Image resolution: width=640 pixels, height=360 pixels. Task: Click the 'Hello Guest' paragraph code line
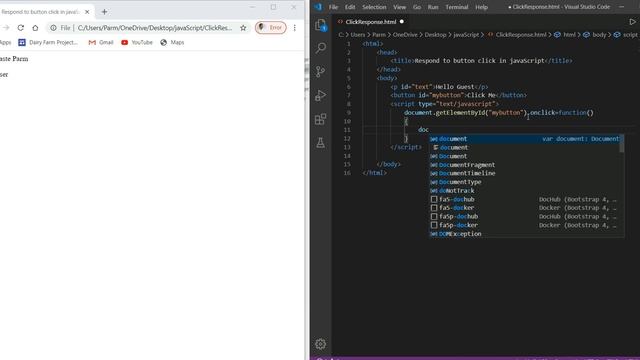pos(439,87)
